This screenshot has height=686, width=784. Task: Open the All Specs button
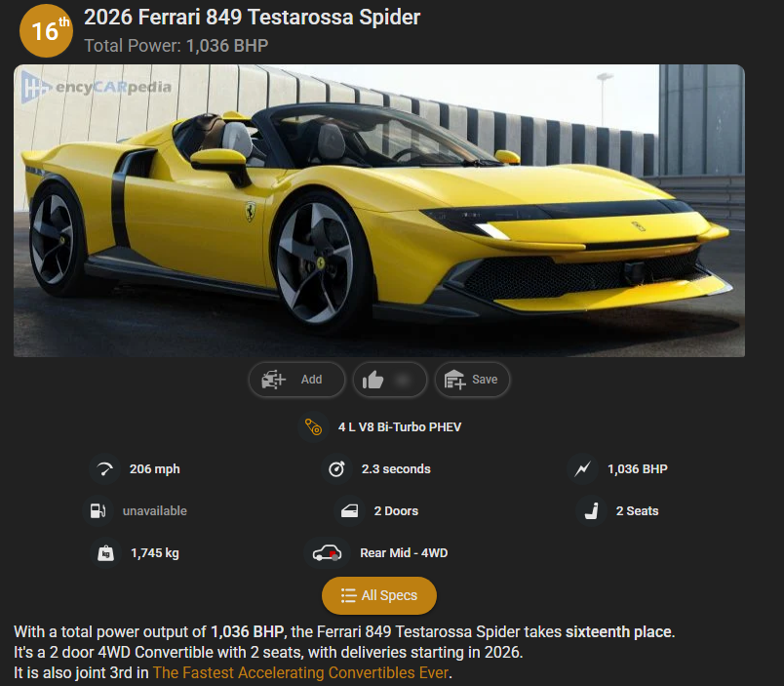click(379, 595)
